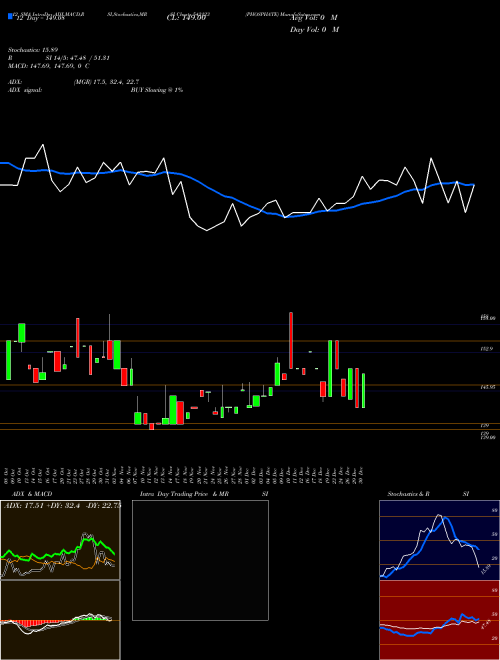Click the 'Intra Day Trading Price & MR SI' title

click(204, 494)
